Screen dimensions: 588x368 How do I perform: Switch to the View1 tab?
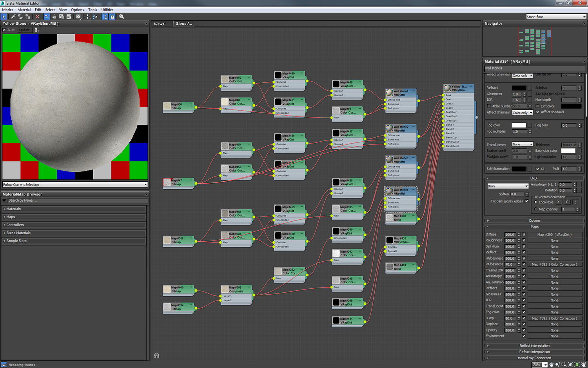(159, 24)
